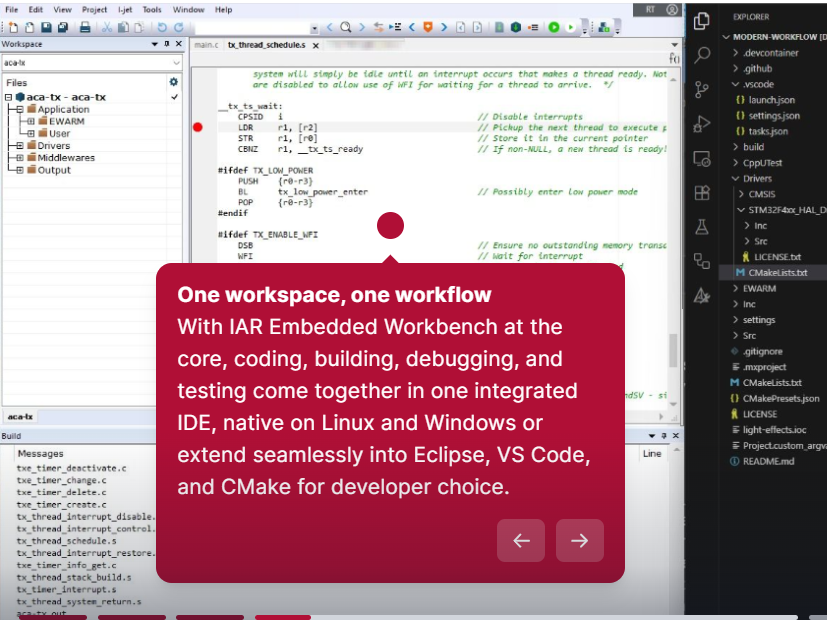The width and height of the screenshot is (827, 620).
Task: Open VS Code Testing flask icon
Action: tap(701, 227)
